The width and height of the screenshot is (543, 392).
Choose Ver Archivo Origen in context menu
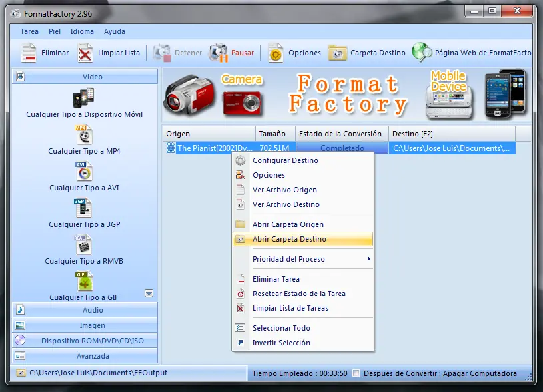pos(303,190)
